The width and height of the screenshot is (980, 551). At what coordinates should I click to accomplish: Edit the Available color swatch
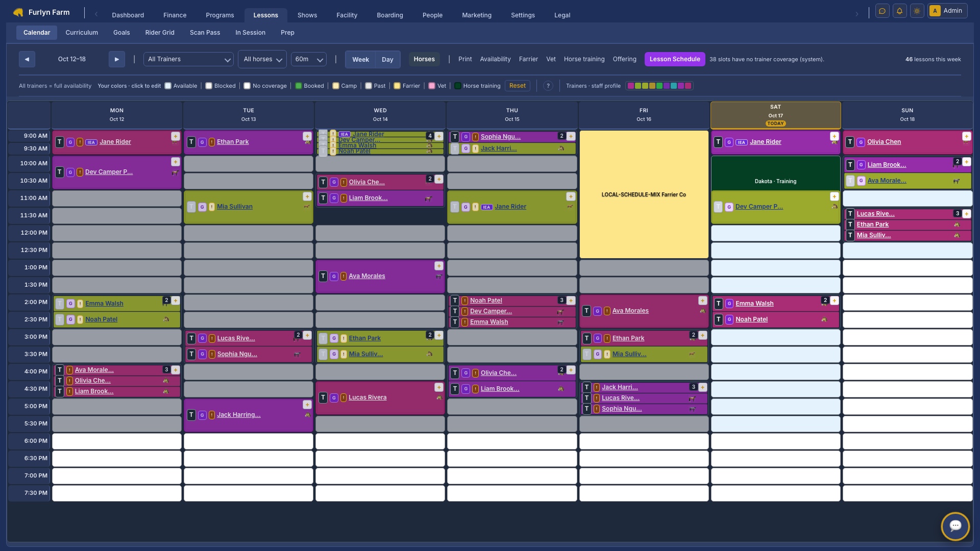168,86
